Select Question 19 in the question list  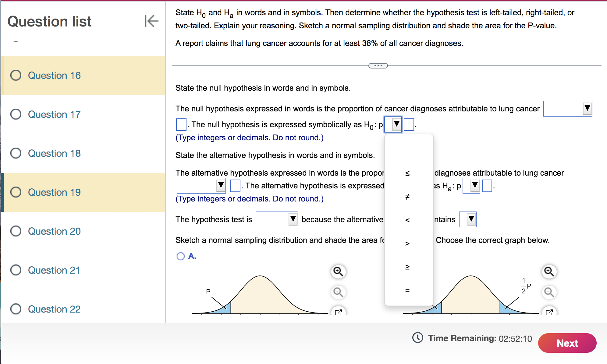click(x=54, y=192)
